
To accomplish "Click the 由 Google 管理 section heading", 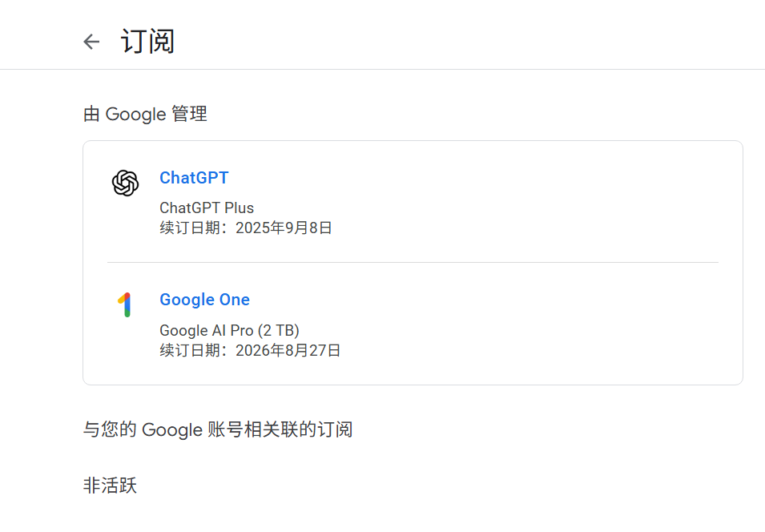I will [145, 115].
